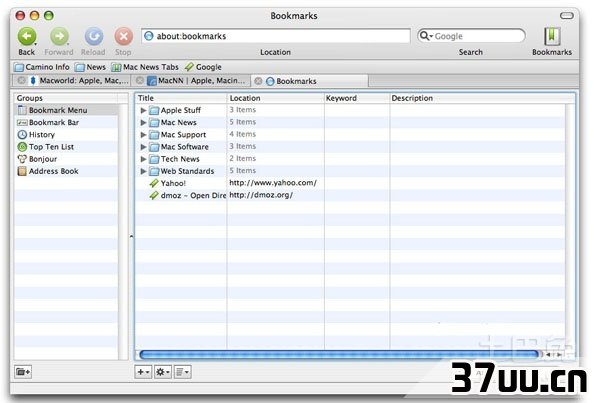The width and height of the screenshot is (600, 403).
Task: Select Bookmark Bar group
Action: click(x=66, y=122)
